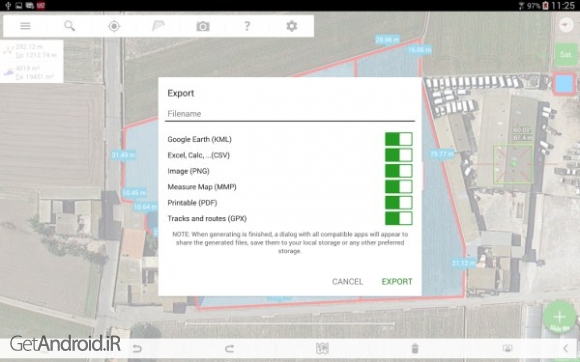580x362 pixels.
Task: Switch map type with Sat. button
Action: click(x=566, y=54)
